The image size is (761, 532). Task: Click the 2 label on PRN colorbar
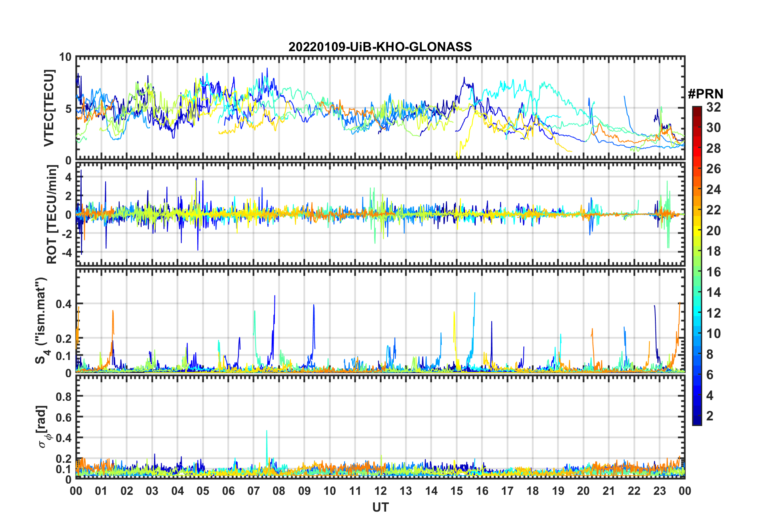pyautogui.click(x=710, y=416)
